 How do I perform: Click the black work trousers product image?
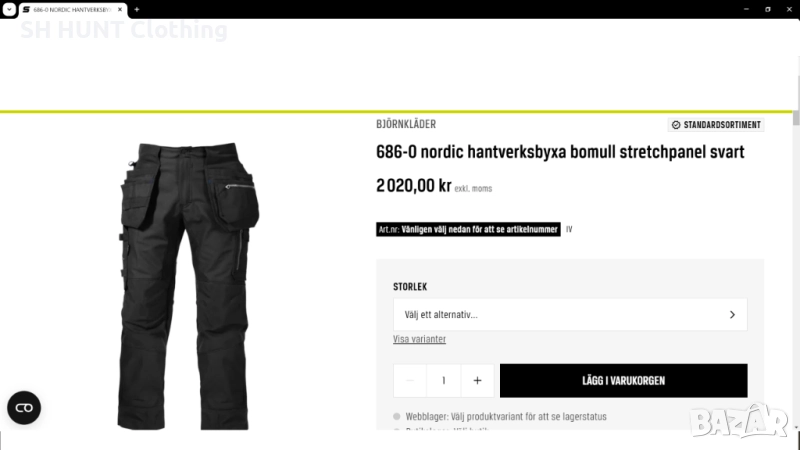(x=187, y=286)
